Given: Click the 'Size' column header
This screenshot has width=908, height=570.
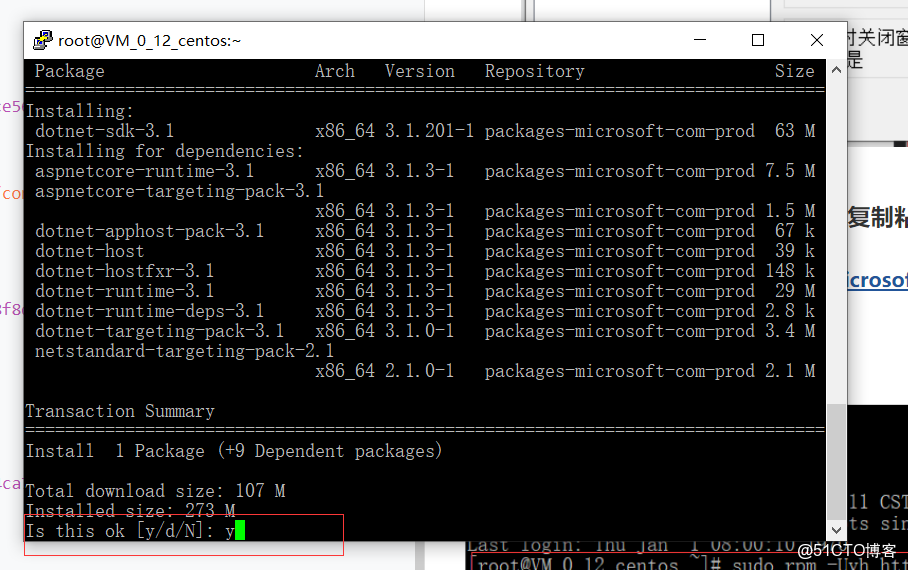Looking at the screenshot, I should (795, 71).
